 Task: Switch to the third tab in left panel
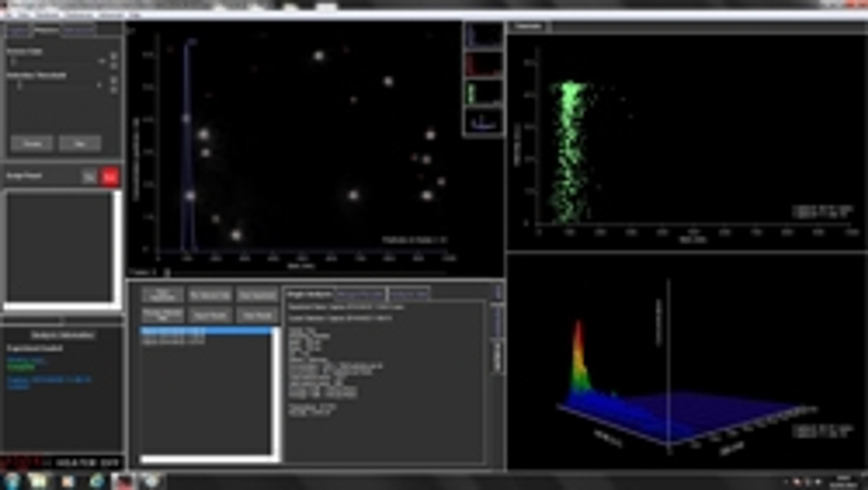(x=78, y=30)
